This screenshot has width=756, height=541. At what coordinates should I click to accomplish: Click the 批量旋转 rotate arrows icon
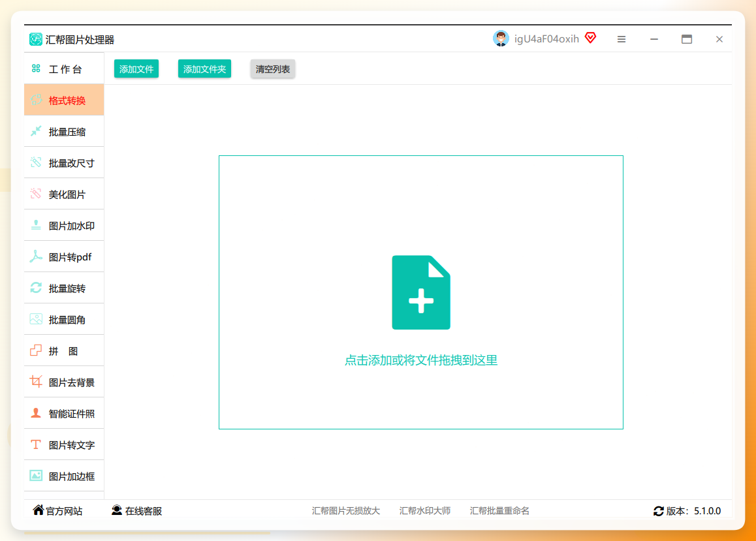tap(36, 288)
